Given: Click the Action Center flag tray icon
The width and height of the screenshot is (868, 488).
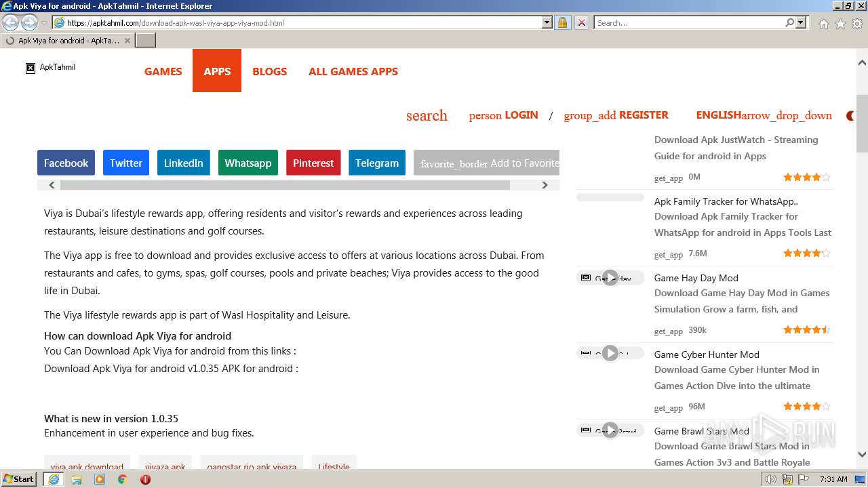Looking at the screenshot, I should click(804, 479).
